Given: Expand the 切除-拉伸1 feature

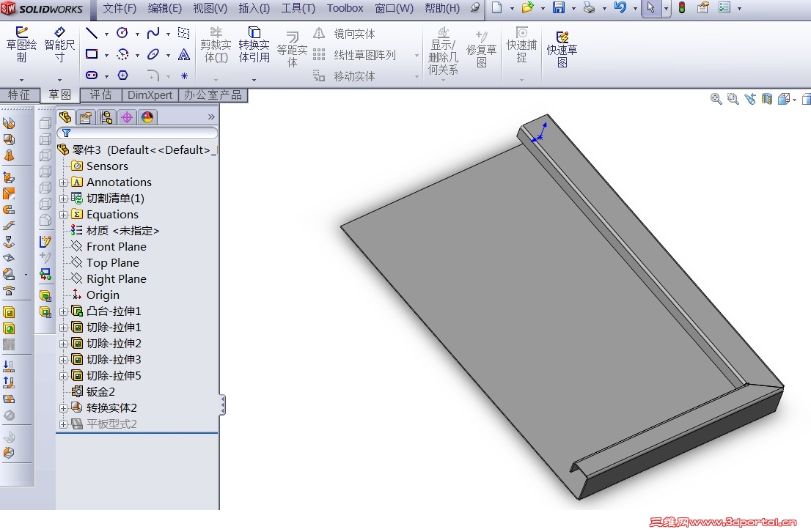Looking at the screenshot, I should tap(63, 328).
